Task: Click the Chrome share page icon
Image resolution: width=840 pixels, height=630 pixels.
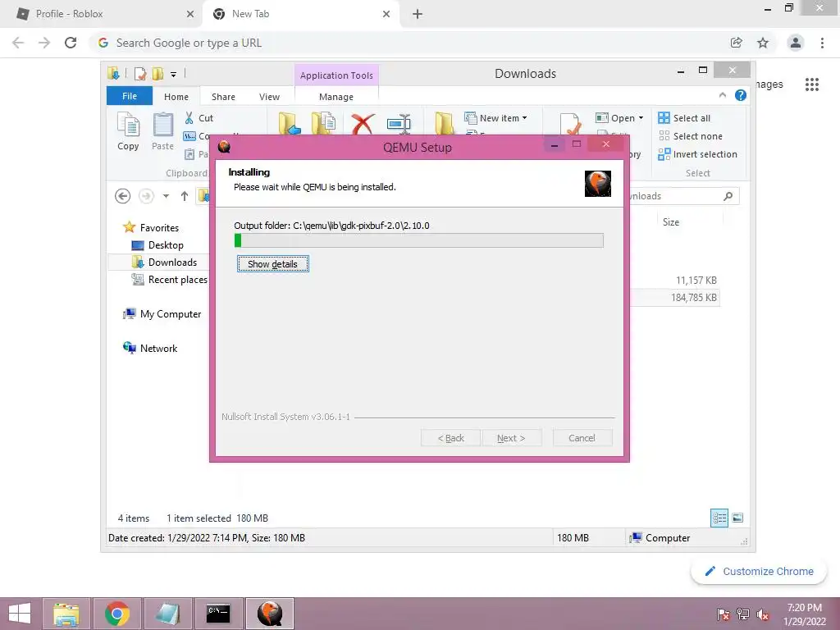Action: tap(737, 43)
